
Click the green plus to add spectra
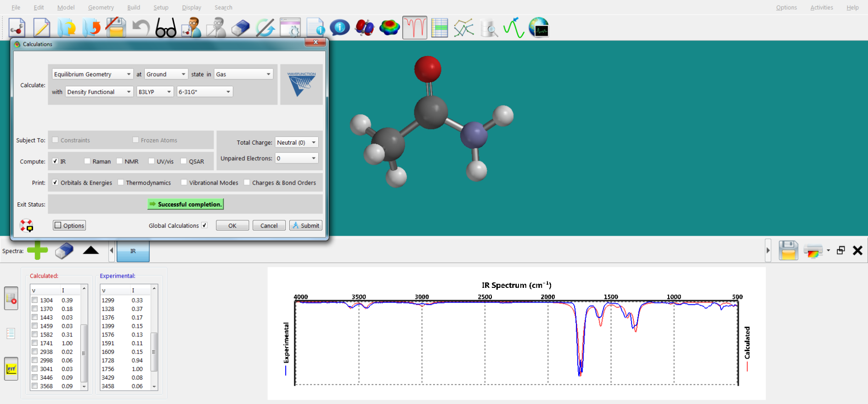[37, 251]
